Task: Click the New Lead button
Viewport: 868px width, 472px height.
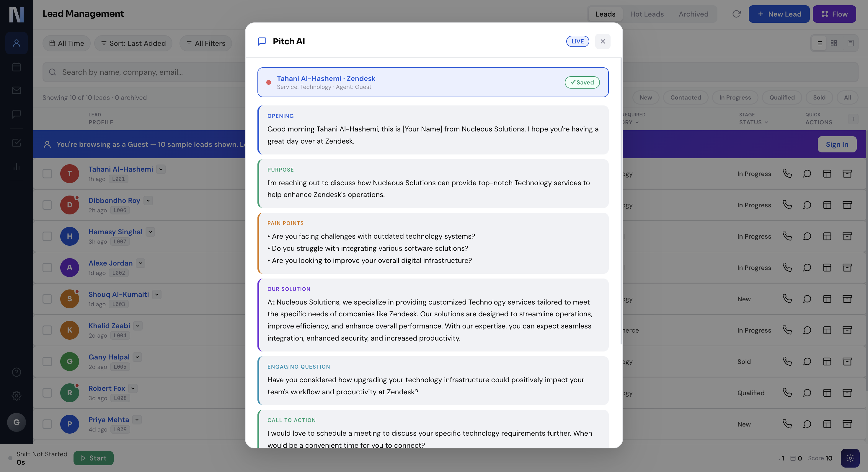Action: (779, 14)
